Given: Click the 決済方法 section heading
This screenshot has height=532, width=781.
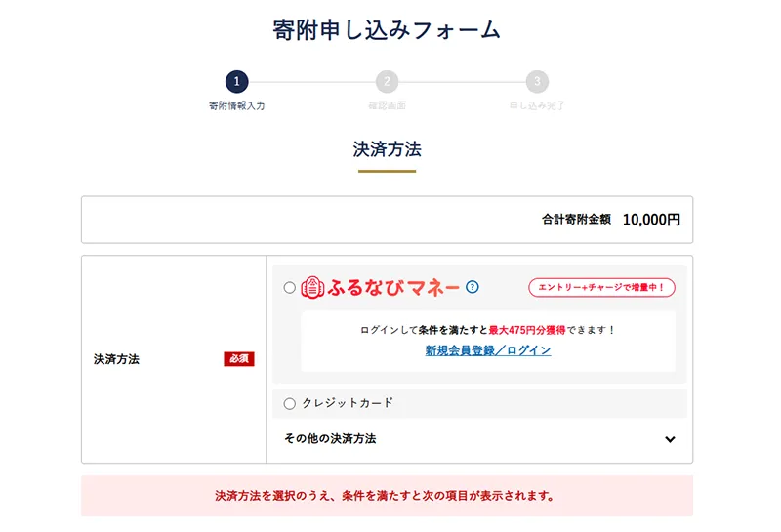Looking at the screenshot, I should pyautogui.click(x=387, y=149).
